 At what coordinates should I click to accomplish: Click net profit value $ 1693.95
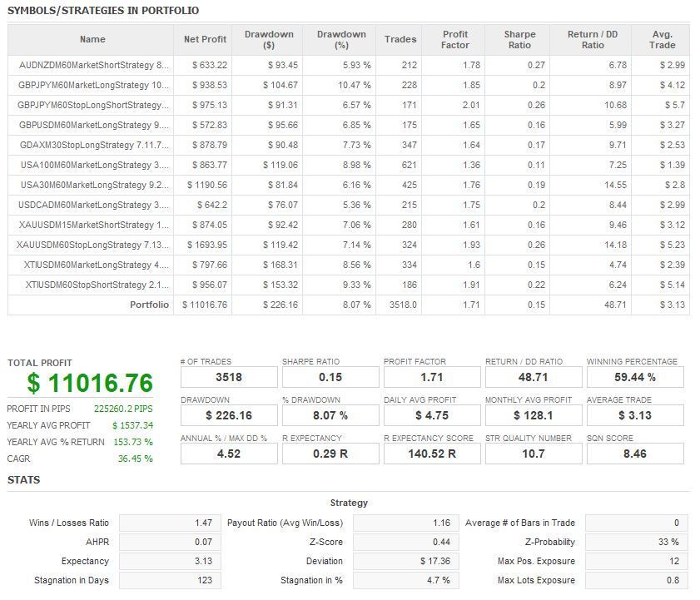click(x=207, y=245)
